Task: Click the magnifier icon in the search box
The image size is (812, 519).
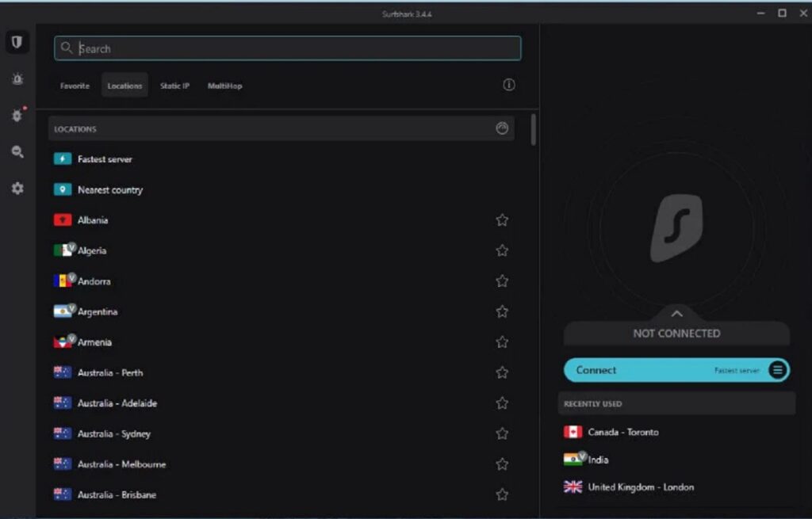Action: [x=67, y=48]
